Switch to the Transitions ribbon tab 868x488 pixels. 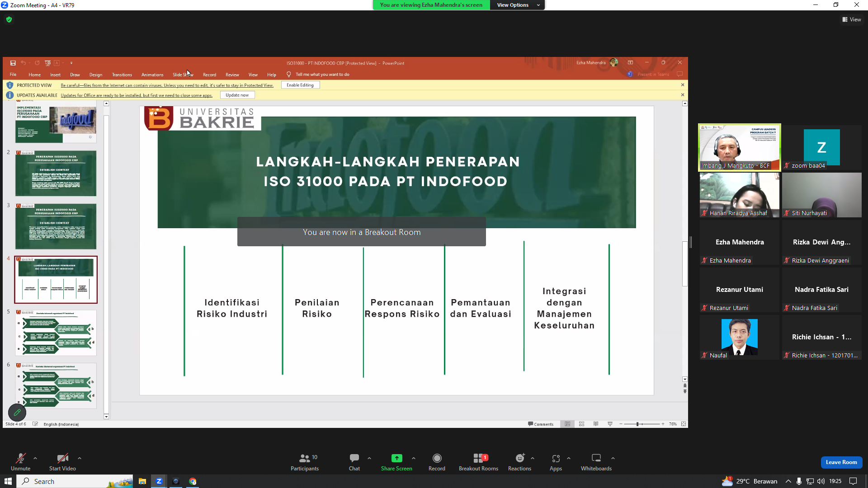click(x=122, y=75)
